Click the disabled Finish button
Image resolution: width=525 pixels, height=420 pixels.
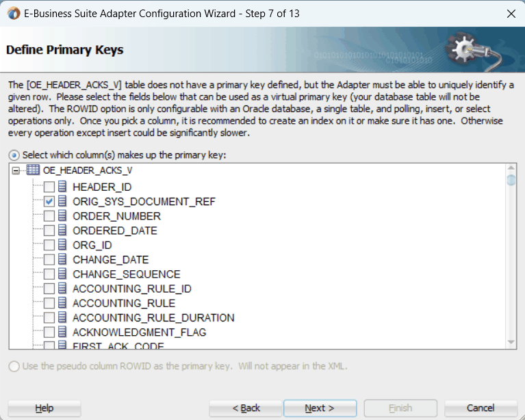400,408
